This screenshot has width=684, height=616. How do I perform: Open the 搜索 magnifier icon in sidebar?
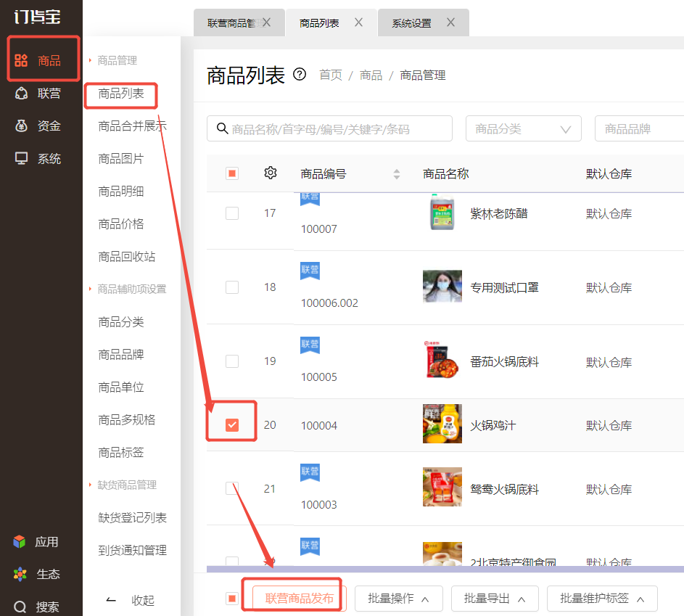pos(20,607)
